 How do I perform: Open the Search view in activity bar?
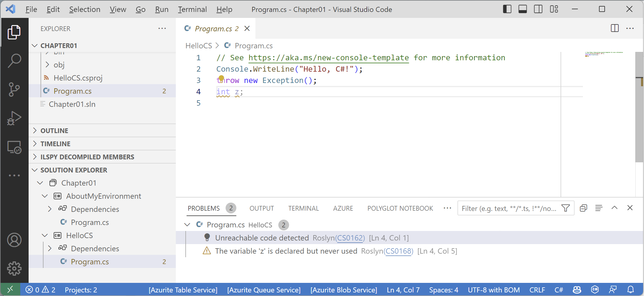(x=14, y=61)
